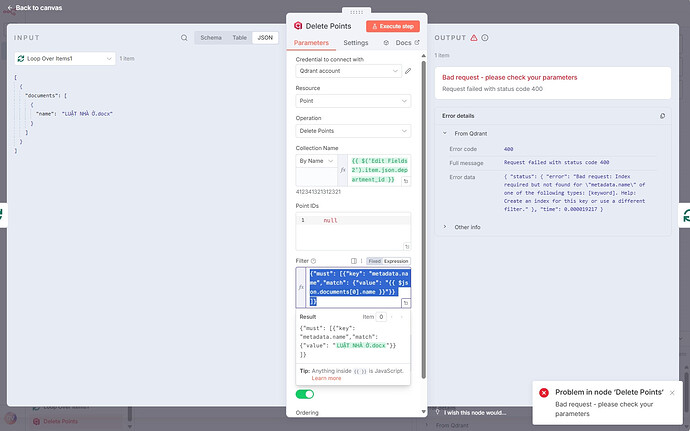Image resolution: width=690 pixels, height=431 pixels.
Task: Switch input view to Schema
Action: click(211, 38)
